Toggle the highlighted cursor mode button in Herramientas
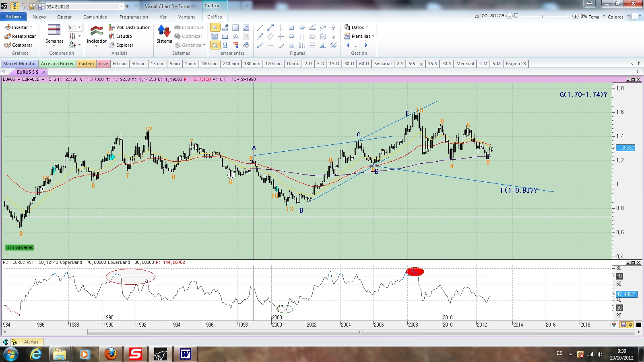Image resolution: width=644 pixels, height=362 pixels. pos(215,45)
